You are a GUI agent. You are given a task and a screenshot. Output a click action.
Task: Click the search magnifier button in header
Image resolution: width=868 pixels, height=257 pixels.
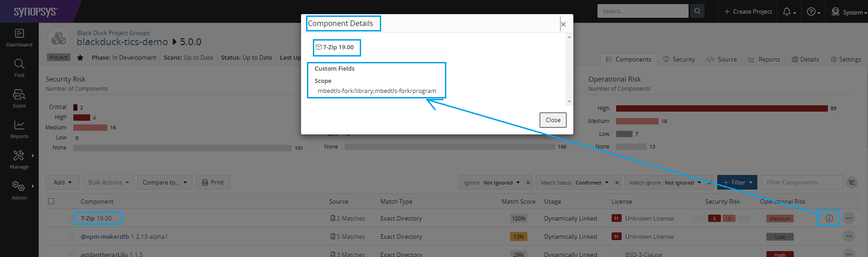[697, 11]
